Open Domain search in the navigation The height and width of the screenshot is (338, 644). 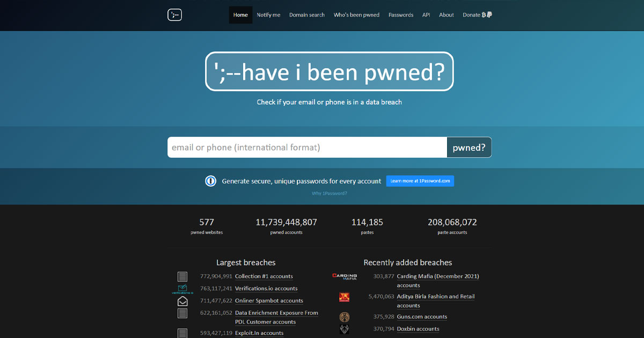[307, 15]
